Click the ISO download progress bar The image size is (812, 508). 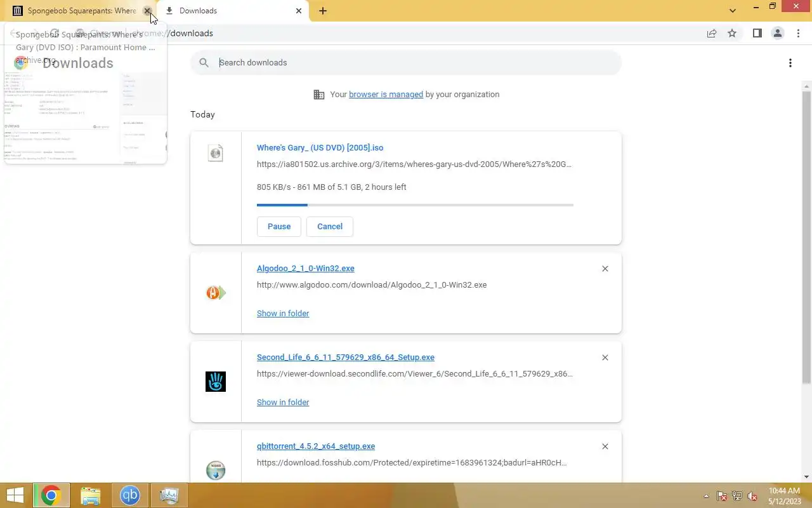tap(415, 205)
